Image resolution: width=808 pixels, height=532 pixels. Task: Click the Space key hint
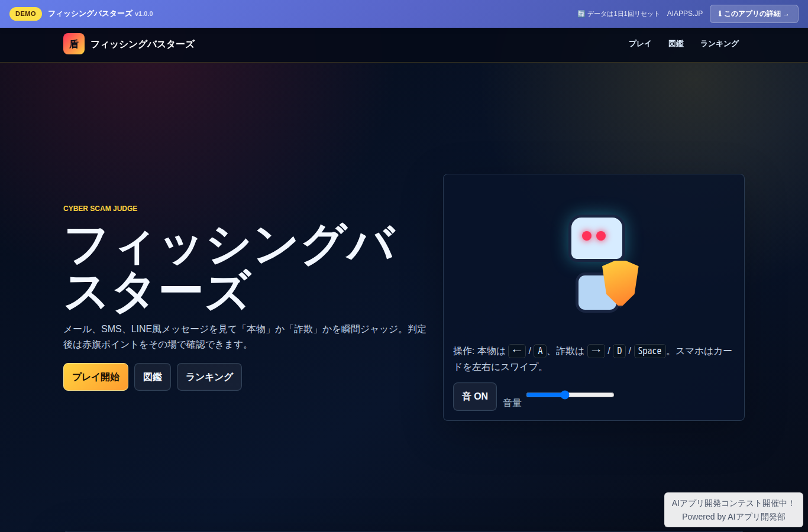650,351
